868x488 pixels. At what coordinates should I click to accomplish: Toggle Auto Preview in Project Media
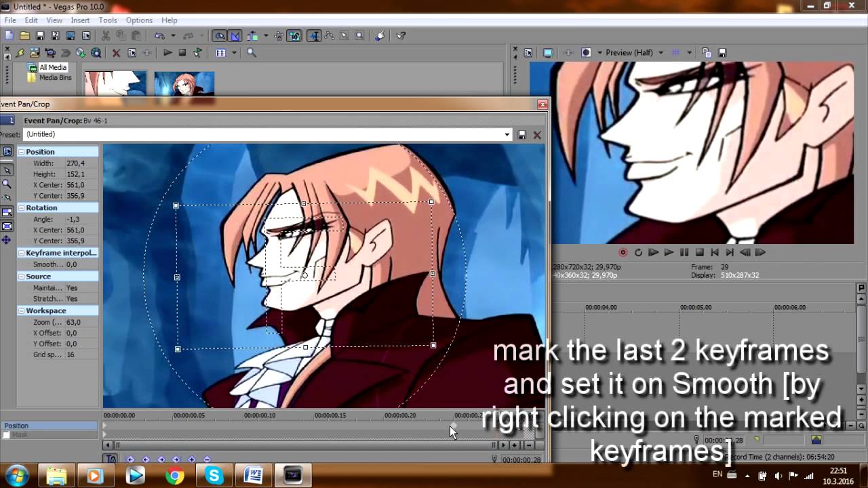tap(198, 52)
